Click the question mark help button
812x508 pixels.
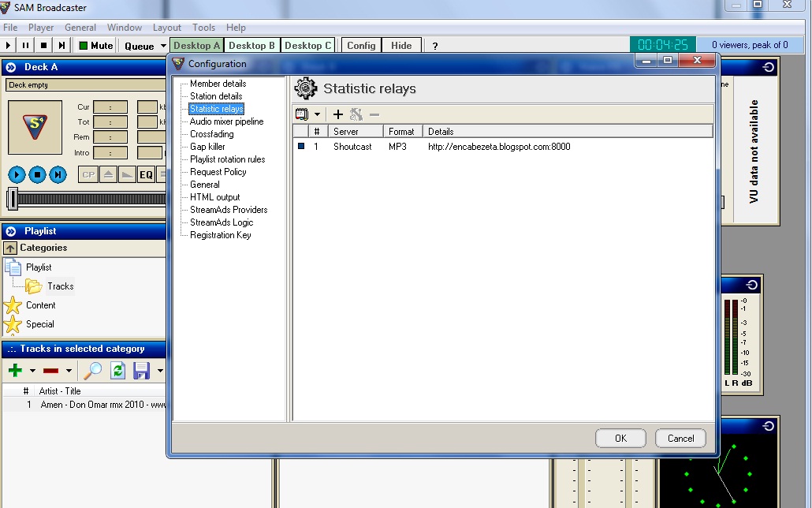[435, 46]
